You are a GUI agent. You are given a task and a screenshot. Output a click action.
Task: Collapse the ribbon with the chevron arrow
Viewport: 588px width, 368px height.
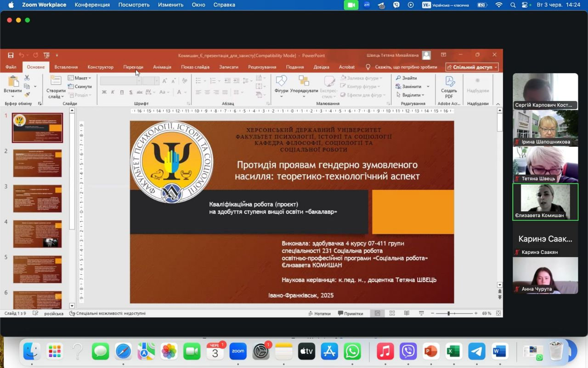pyautogui.click(x=498, y=103)
